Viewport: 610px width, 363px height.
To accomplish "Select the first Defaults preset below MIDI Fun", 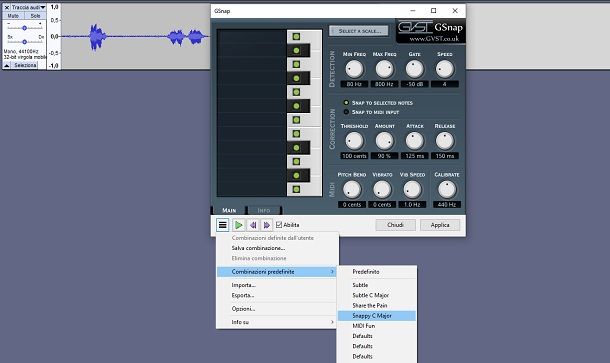I will click(363, 336).
